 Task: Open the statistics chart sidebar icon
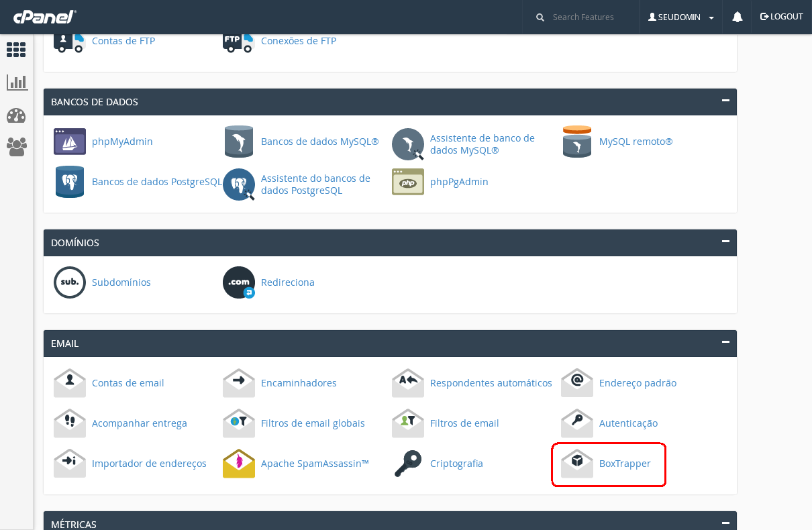[x=16, y=82]
